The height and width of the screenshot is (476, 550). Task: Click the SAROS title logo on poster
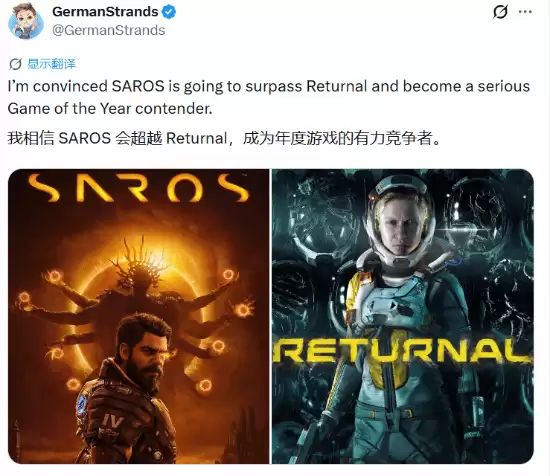(139, 188)
